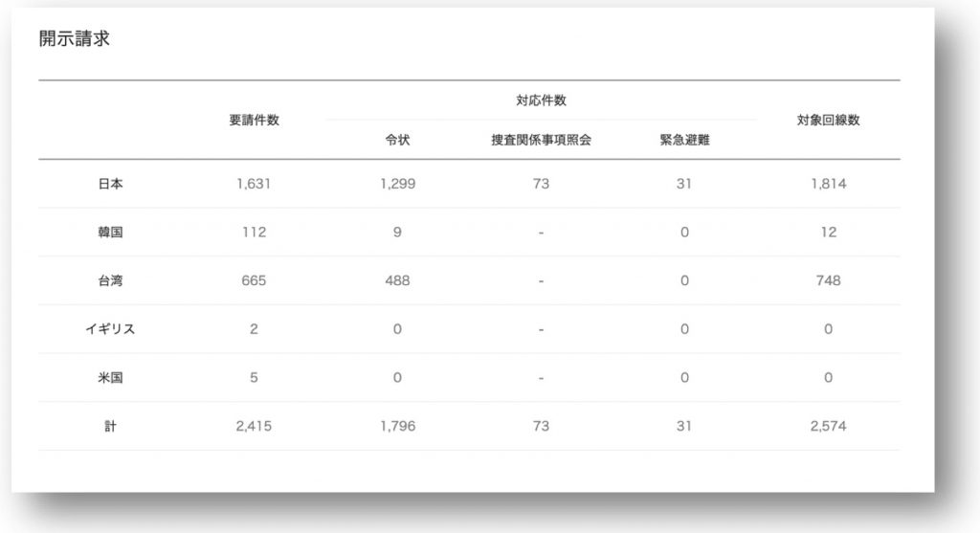980x533 pixels.
Task: Select the 1,814 対象回線数 value
Action: (828, 184)
